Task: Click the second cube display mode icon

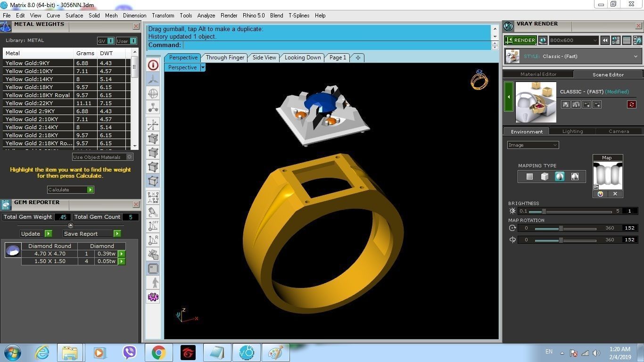Action: (x=153, y=153)
